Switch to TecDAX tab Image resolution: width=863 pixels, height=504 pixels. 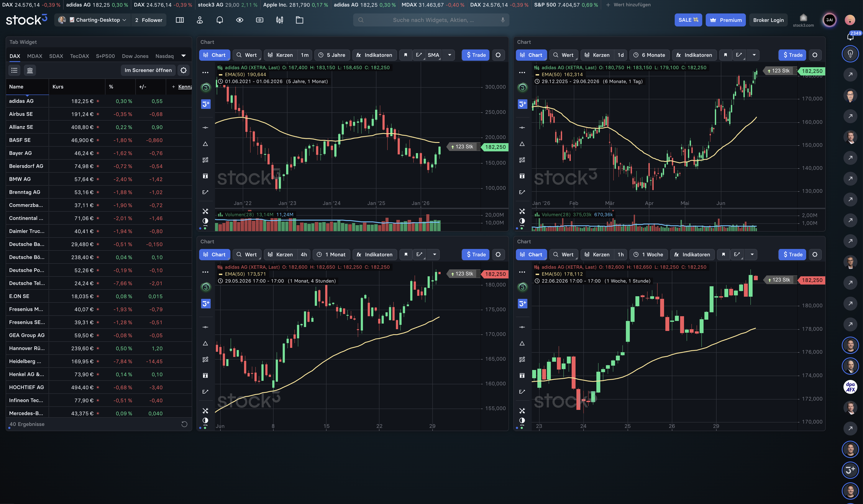[x=79, y=56]
